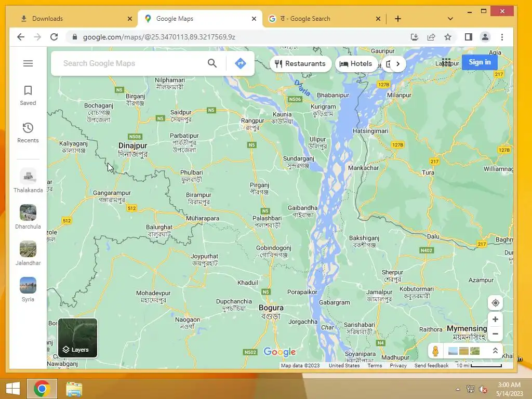Zoom out with the minus button
Image resolution: width=532 pixels, height=399 pixels.
pyautogui.click(x=495, y=334)
